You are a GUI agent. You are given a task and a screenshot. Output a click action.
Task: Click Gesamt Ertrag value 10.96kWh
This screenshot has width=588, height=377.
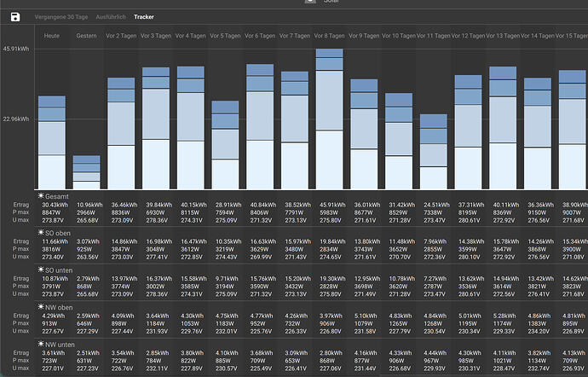(89, 205)
